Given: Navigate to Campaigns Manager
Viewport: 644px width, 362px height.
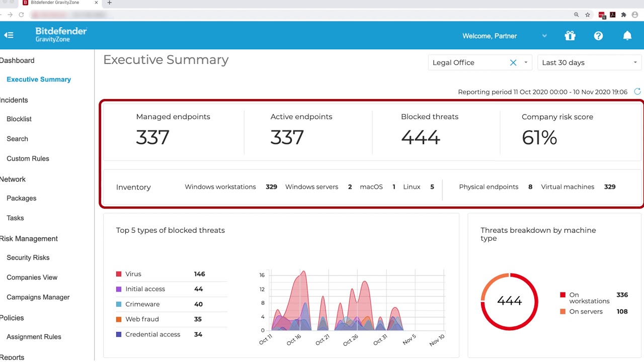Looking at the screenshot, I should click(38, 297).
